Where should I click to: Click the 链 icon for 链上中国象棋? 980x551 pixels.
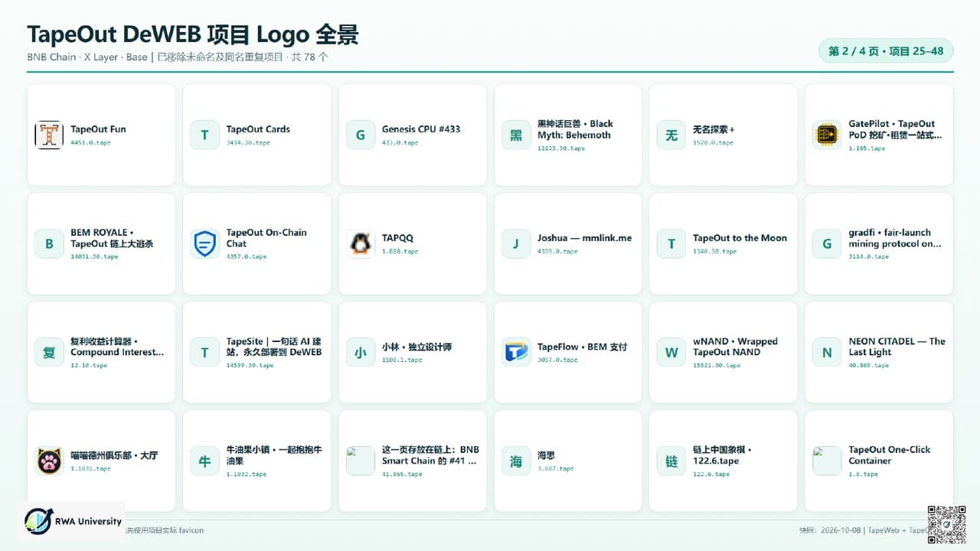[x=671, y=461]
